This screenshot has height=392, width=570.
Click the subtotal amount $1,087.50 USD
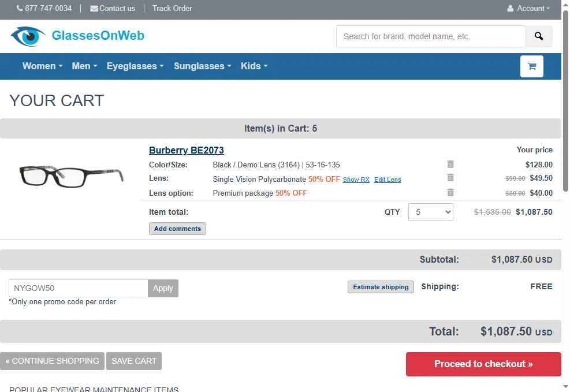521,259
